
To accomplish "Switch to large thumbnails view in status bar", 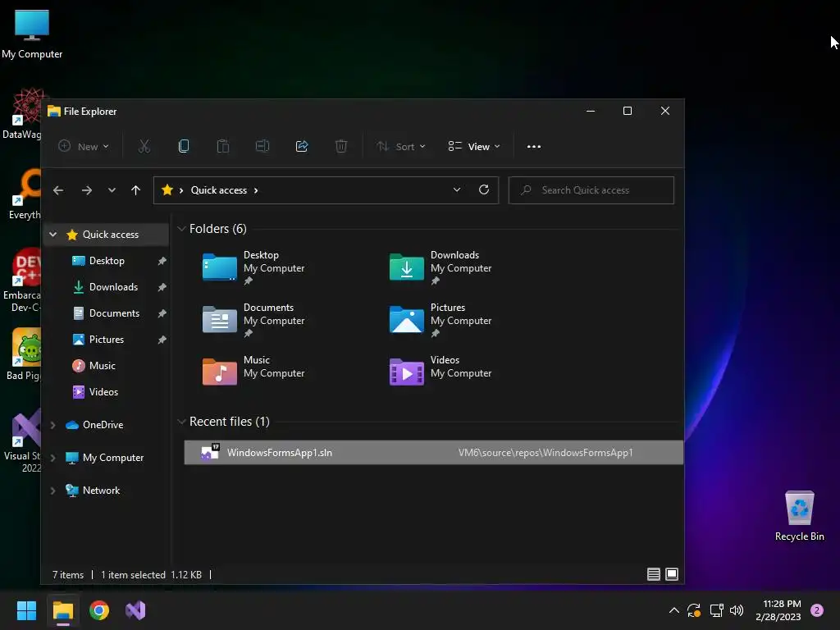I will click(672, 574).
